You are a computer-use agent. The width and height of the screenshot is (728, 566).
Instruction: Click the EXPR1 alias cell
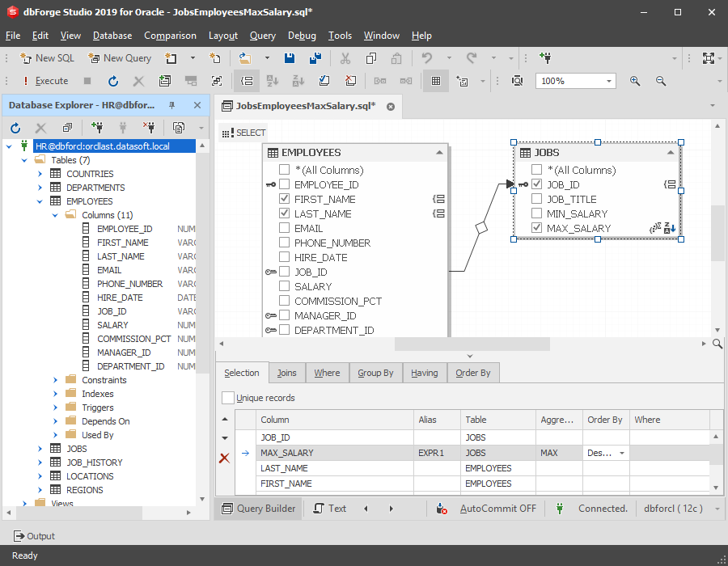pyautogui.click(x=437, y=453)
